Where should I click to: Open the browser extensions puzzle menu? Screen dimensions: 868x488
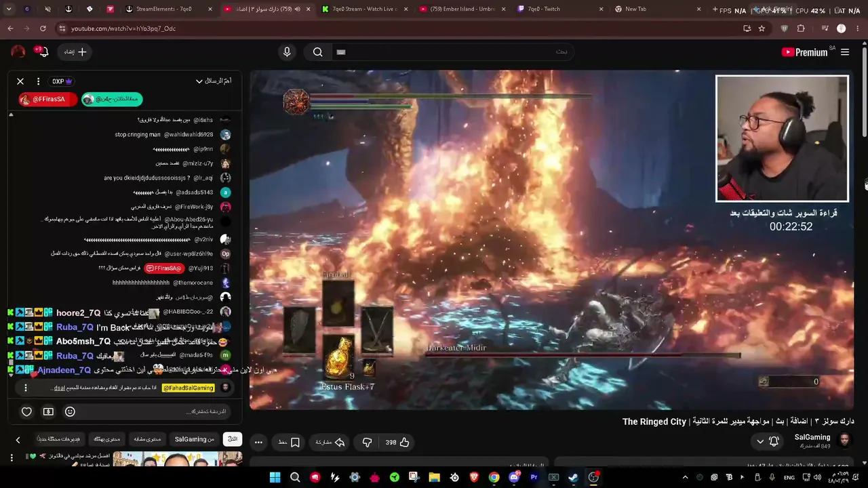coord(801,28)
